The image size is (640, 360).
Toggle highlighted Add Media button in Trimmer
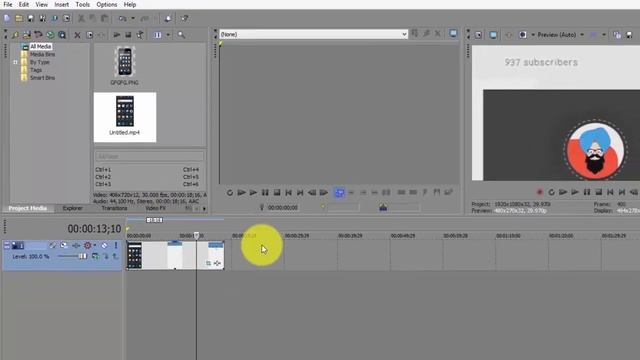[x=339, y=192]
